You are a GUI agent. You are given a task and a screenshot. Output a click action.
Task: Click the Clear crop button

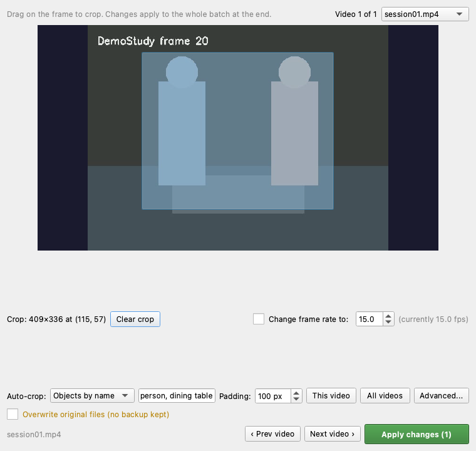pos(135,319)
